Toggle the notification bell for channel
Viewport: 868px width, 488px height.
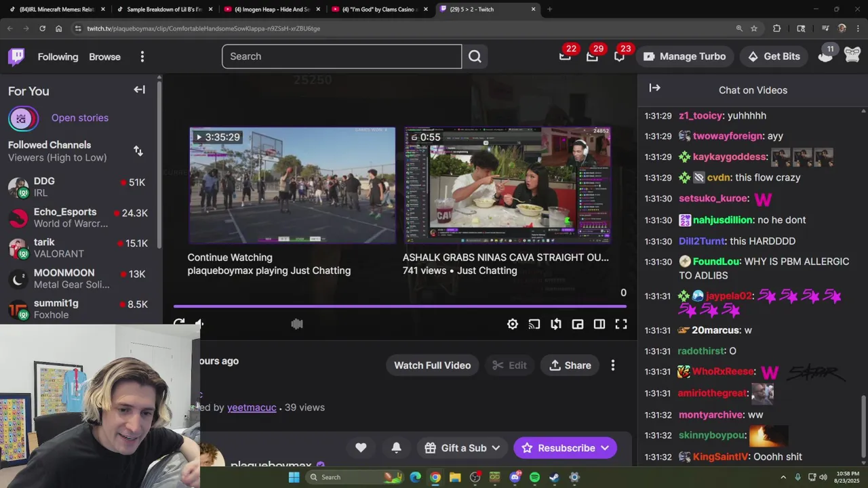(x=396, y=447)
